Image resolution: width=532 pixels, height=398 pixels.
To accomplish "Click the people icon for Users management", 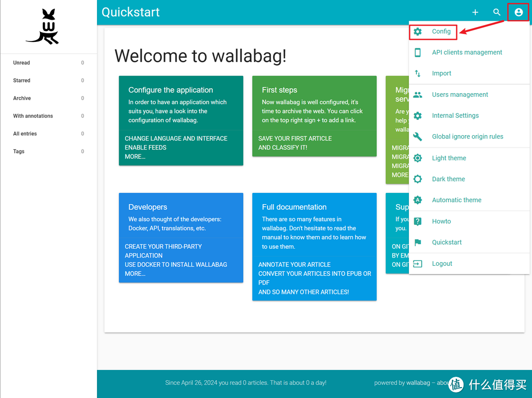I will click(x=418, y=95).
